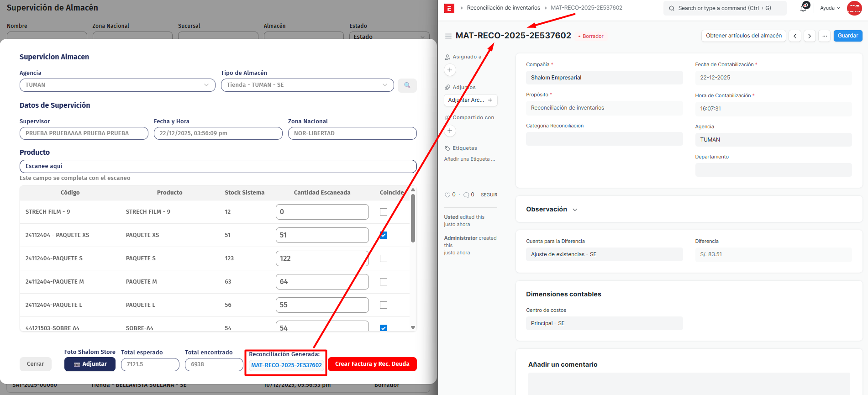This screenshot has width=868, height=395.
Task: Open the three-dots more options menu
Action: click(x=824, y=36)
